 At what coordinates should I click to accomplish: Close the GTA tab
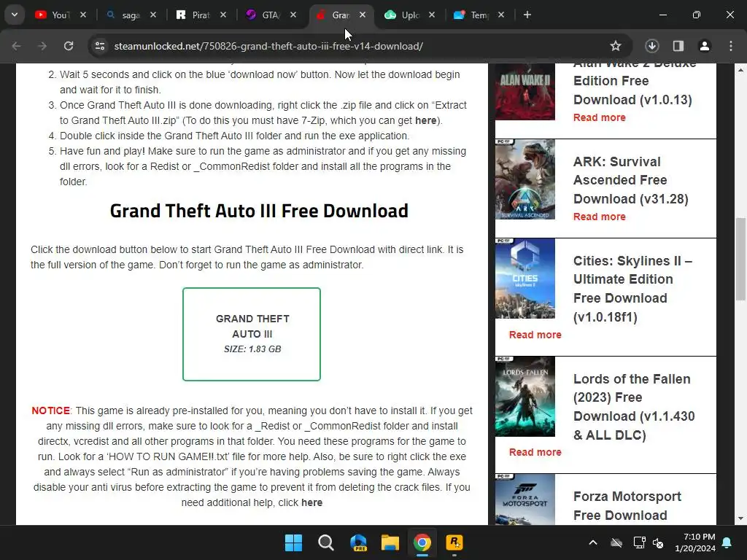coord(293,15)
